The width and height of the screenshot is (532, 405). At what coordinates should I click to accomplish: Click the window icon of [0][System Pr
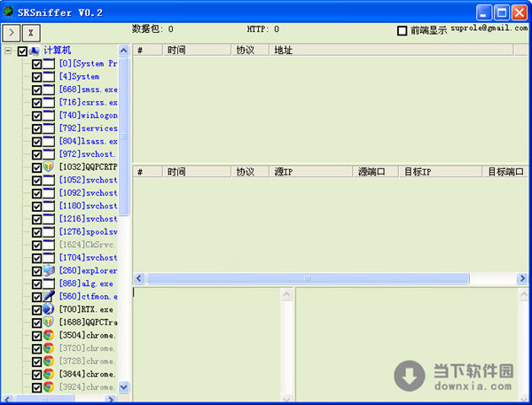[49, 64]
